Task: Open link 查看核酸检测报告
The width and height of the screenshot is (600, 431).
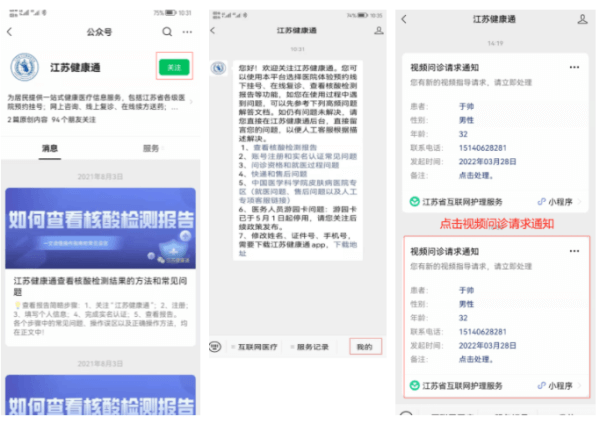Action: click(x=285, y=148)
